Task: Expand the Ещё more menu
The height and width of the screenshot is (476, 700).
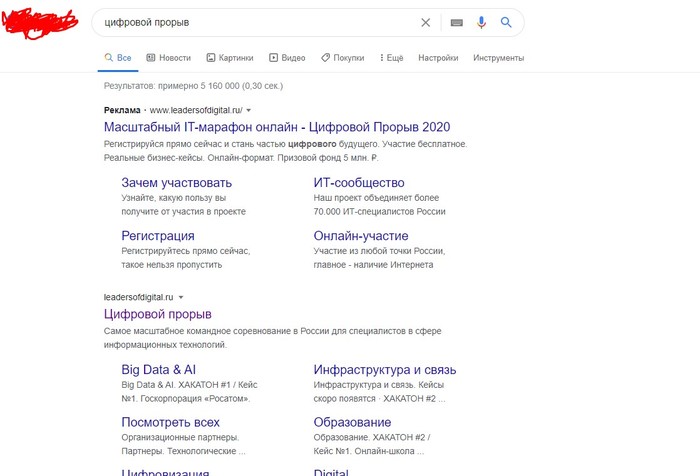Action: (392, 58)
